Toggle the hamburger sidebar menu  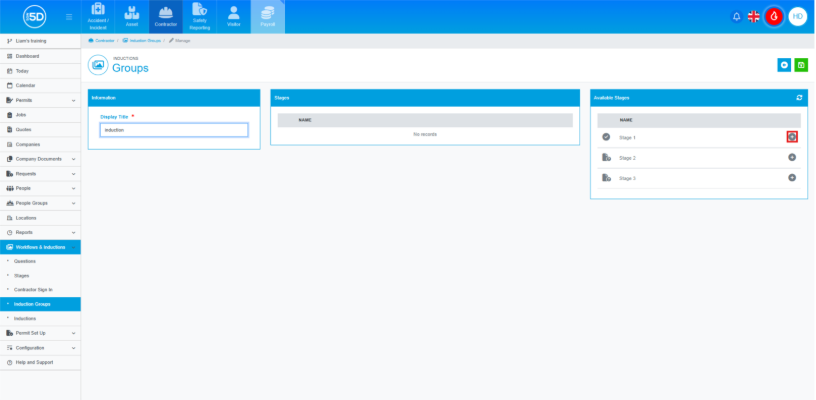pyautogui.click(x=69, y=17)
